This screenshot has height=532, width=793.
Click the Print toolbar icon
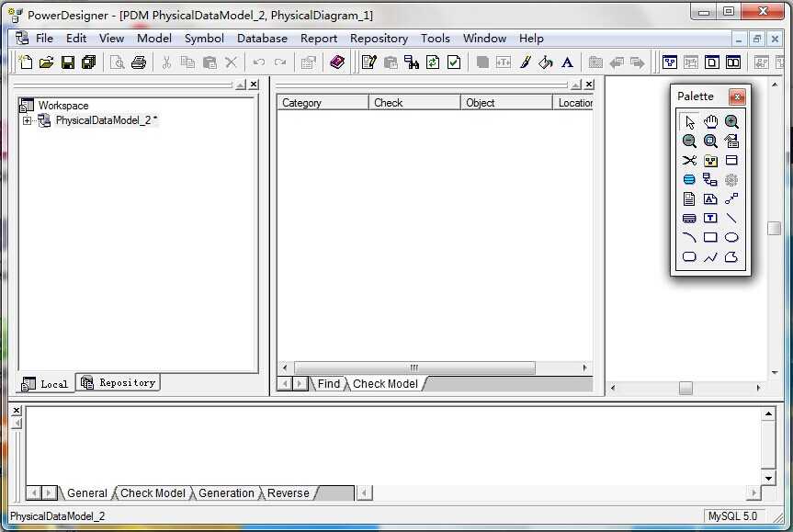pos(139,62)
